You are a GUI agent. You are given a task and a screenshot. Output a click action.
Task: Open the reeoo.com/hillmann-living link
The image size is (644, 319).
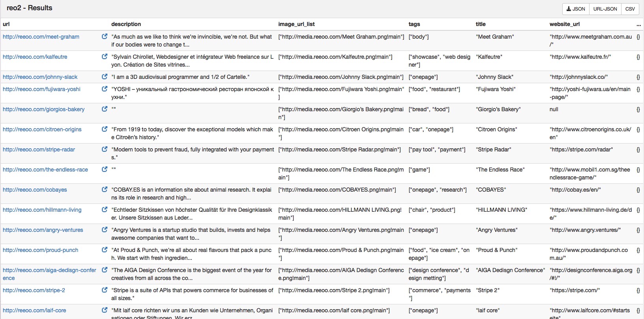pos(42,210)
